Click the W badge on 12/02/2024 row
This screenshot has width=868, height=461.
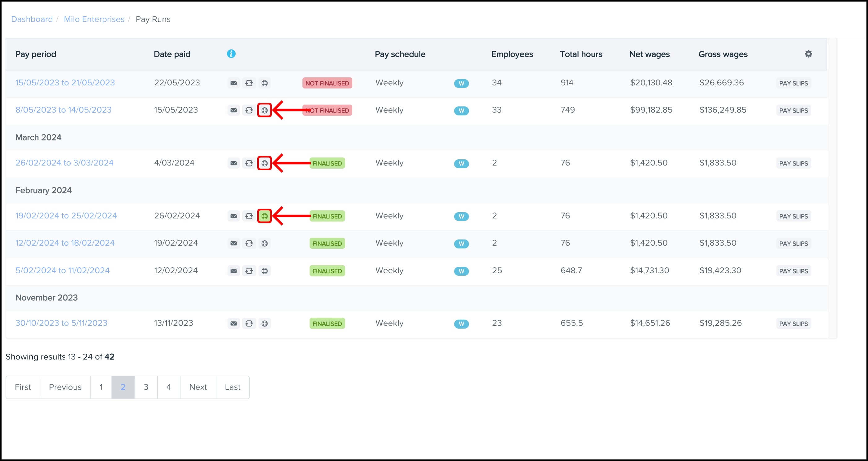[x=461, y=244]
